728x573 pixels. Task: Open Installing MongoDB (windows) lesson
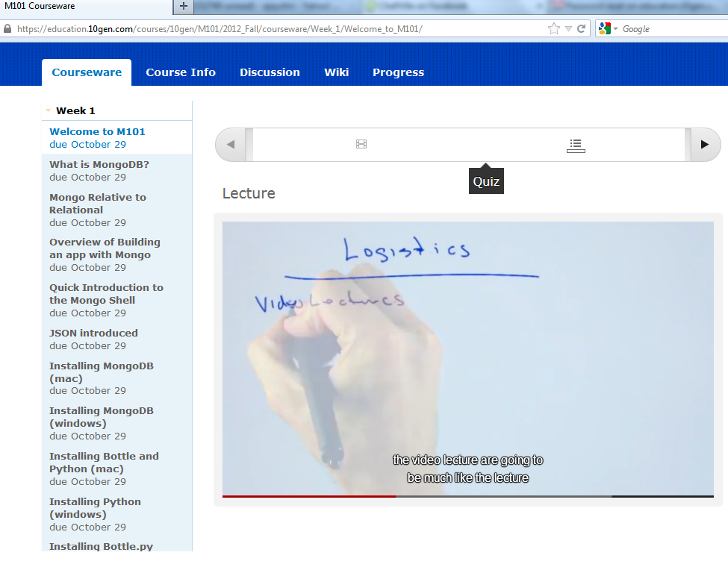click(x=102, y=417)
